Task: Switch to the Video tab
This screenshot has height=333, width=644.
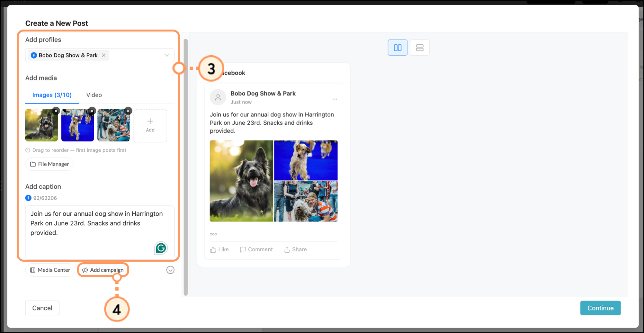Action: (94, 95)
